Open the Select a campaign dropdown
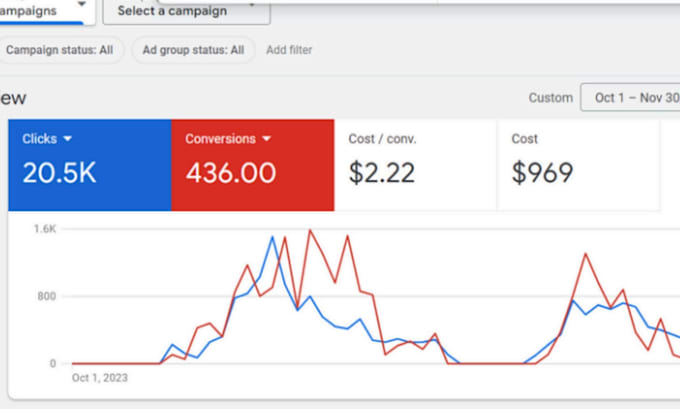Image resolution: width=680 pixels, height=409 pixels. pos(186,12)
